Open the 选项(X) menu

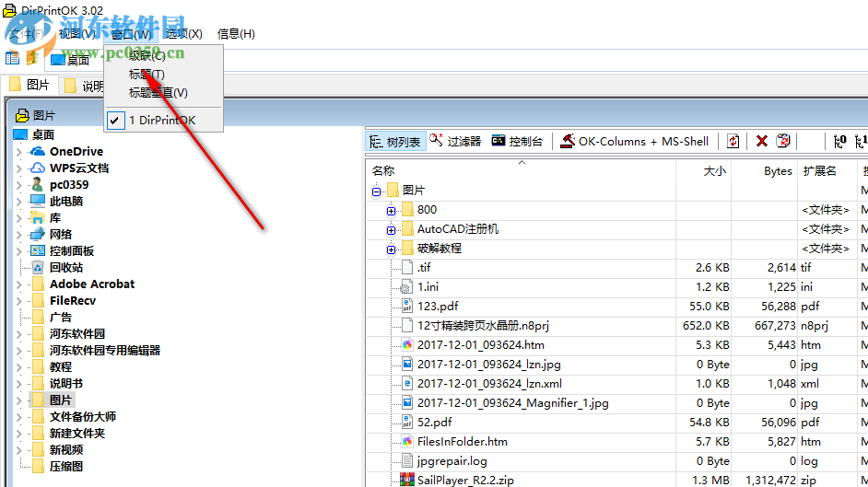click(x=183, y=34)
